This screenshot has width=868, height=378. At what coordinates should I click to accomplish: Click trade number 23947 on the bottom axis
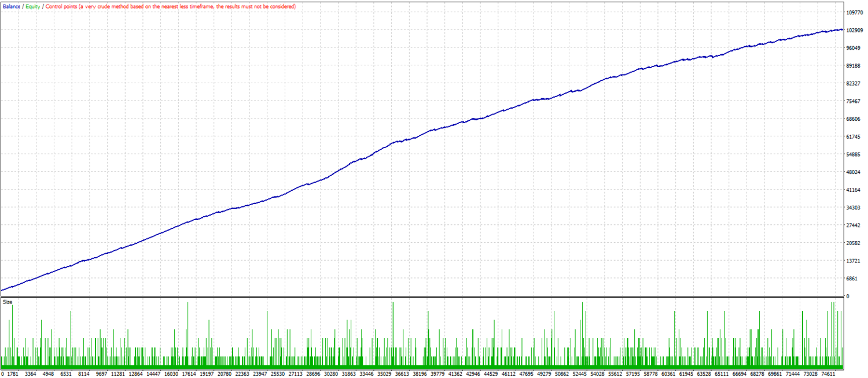click(x=260, y=374)
